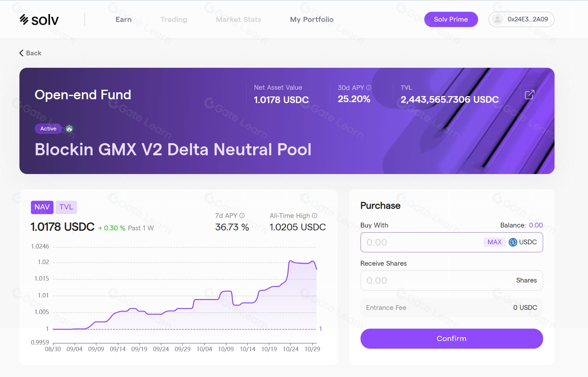Image resolution: width=588 pixels, height=377 pixels.
Task: Click the Arbitrum network badge icon
Action: point(69,129)
